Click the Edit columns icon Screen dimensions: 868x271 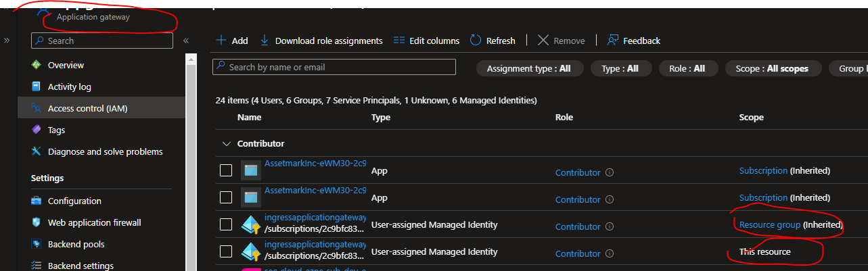[x=399, y=41]
